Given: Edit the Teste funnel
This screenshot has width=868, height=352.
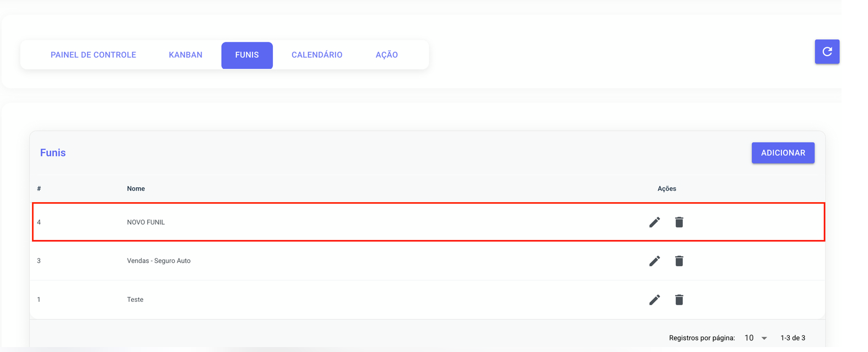Looking at the screenshot, I should point(654,300).
